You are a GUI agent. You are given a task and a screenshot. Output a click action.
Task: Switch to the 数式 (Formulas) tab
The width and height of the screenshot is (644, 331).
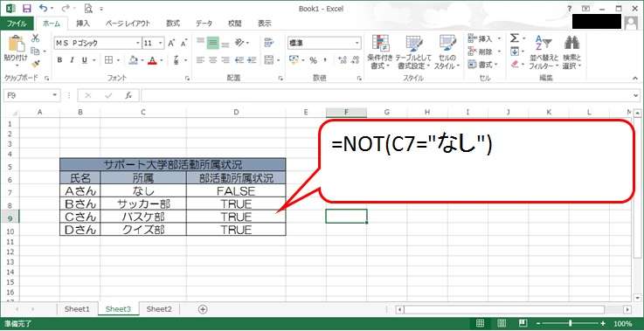[173, 24]
